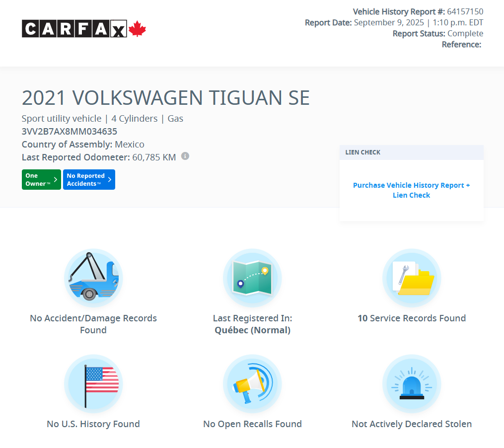The width and height of the screenshot is (504, 448).
Task: Click the service records folder icon
Action: coord(412,278)
